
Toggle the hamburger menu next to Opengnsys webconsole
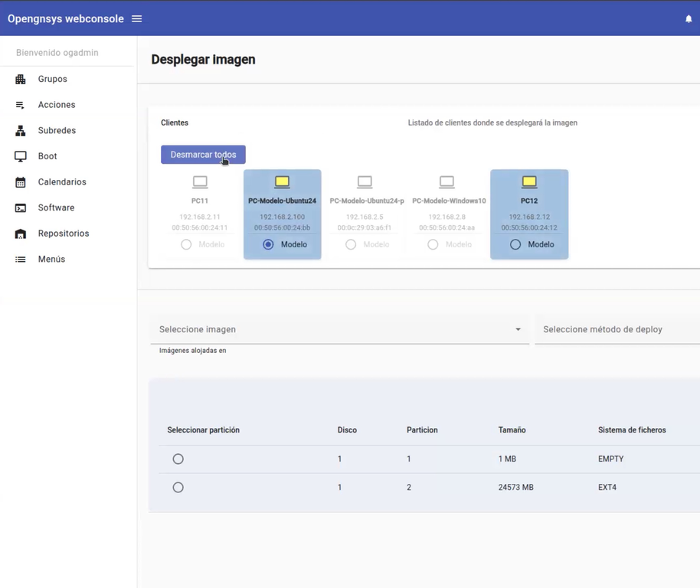click(x=136, y=18)
